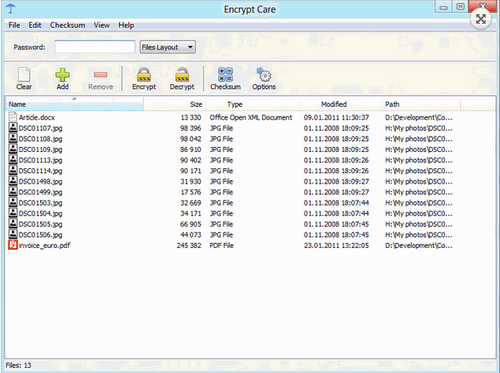The width and height of the screenshot is (500, 373).
Task: Open the Checksum menu
Action: 67,25
